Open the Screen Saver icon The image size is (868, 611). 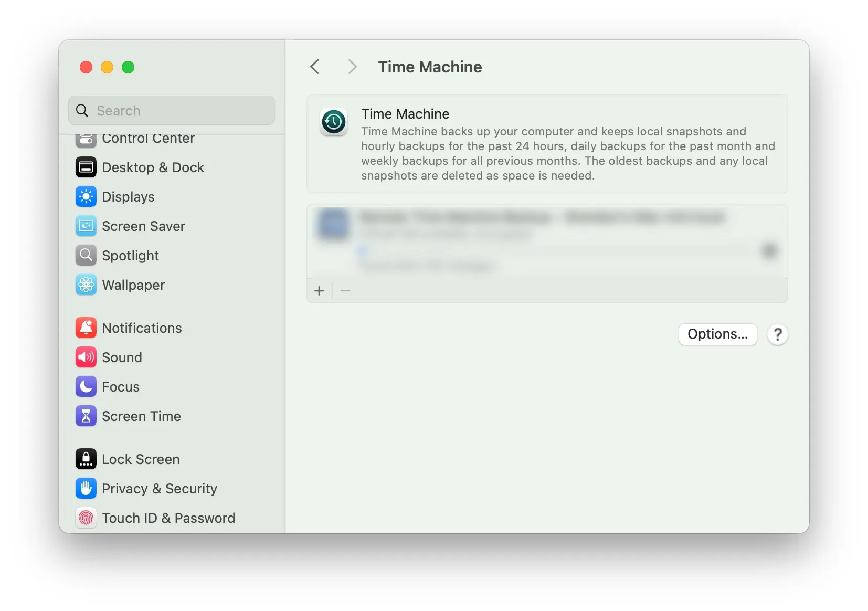pos(86,226)
